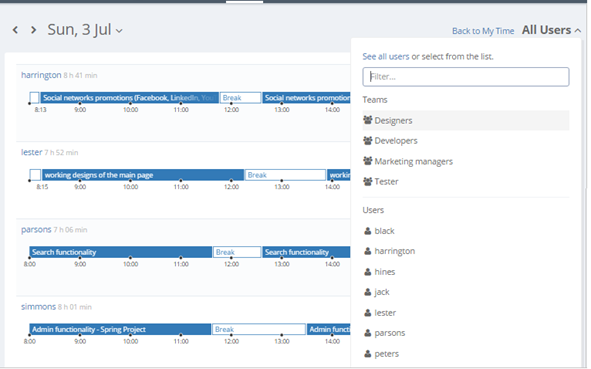
Task: Go to the next day arrow
Action: [34, 30]
